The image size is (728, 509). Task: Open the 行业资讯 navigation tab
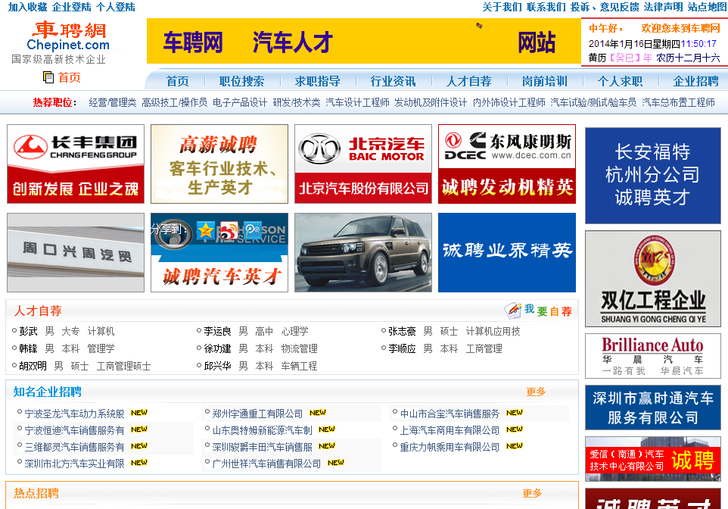coord(393,81)
